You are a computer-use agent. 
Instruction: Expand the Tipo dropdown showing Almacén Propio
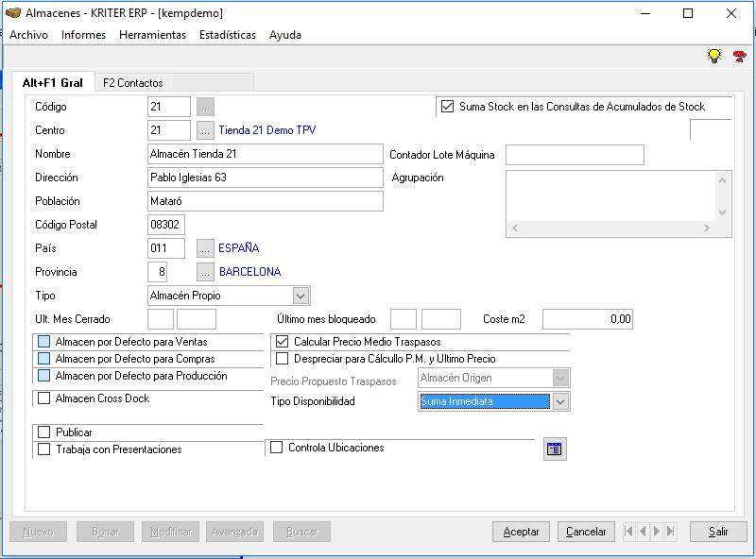pyautogui.click(x=301, y=296)
